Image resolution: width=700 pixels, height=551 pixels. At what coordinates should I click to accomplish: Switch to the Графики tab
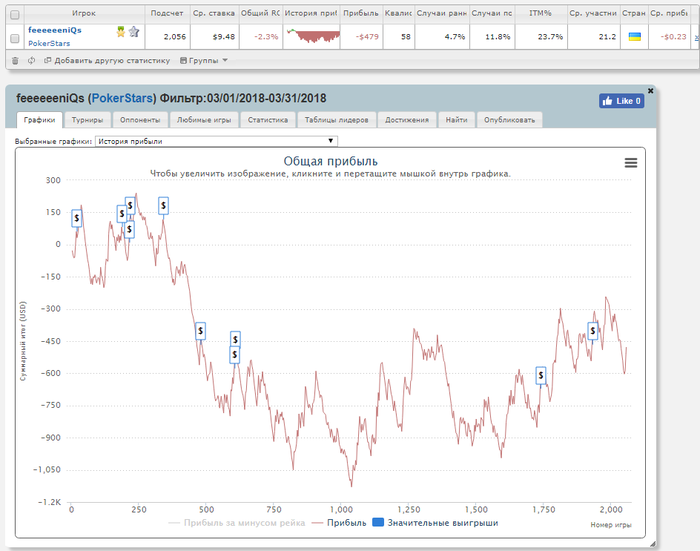(x=39, y=120)
